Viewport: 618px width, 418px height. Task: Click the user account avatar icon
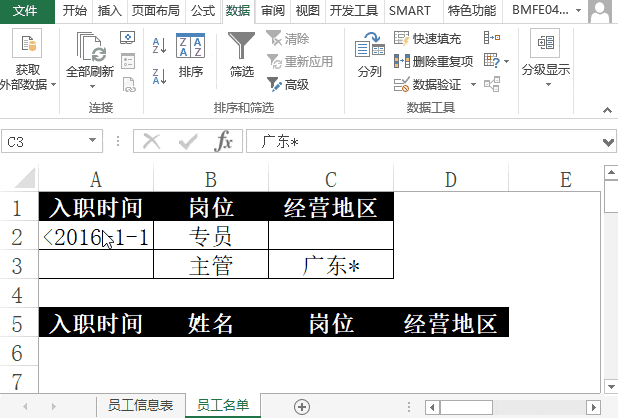600,11
